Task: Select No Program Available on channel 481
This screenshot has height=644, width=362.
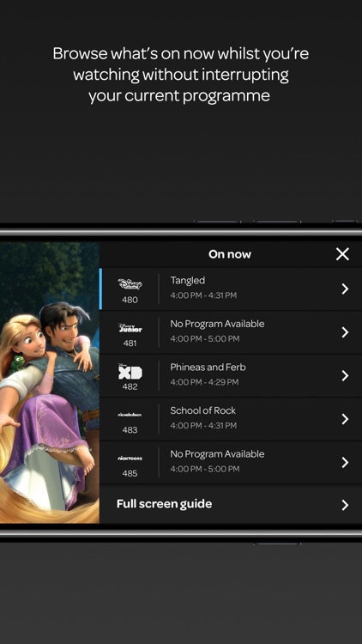Action: (217, 324)
